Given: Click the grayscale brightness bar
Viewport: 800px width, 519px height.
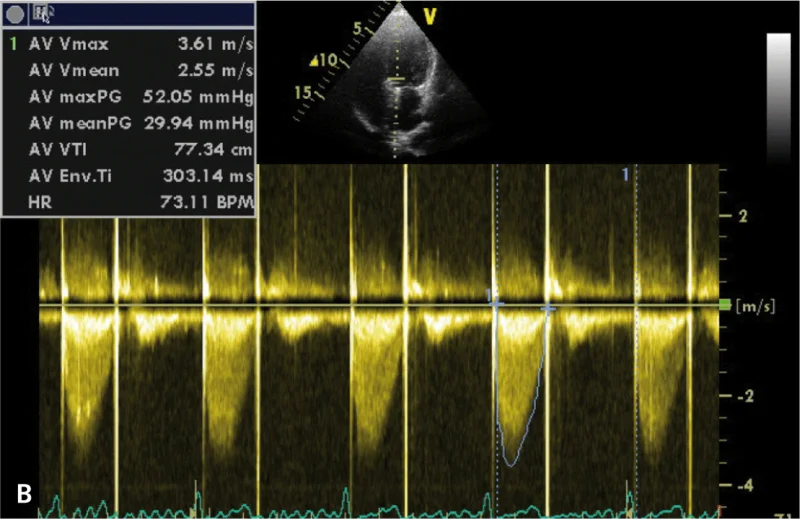Looking at the screenshot, I should point(779,97).
